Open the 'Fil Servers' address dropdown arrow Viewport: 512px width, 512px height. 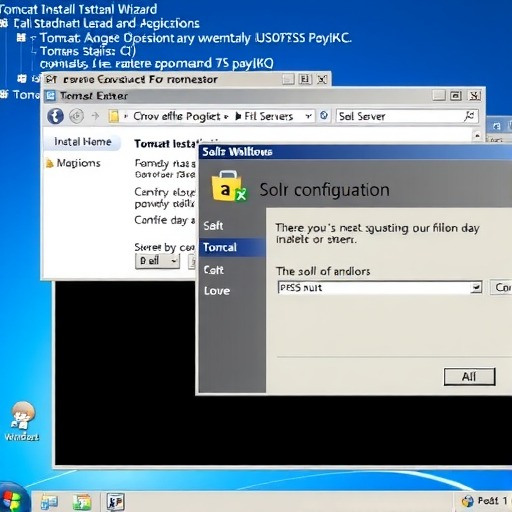[x=308, y=116]
